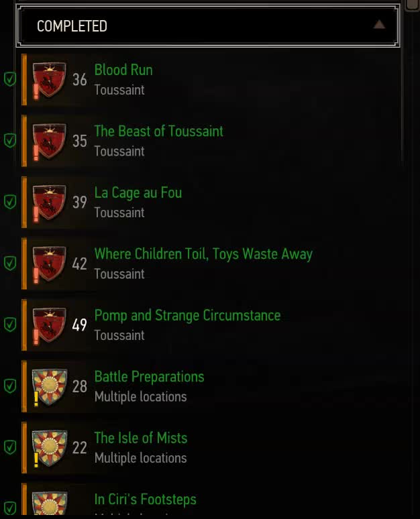Click The Isle of Mists sun shield icon
This screenshot has height=519, width=420.
(x=49, y=447)
